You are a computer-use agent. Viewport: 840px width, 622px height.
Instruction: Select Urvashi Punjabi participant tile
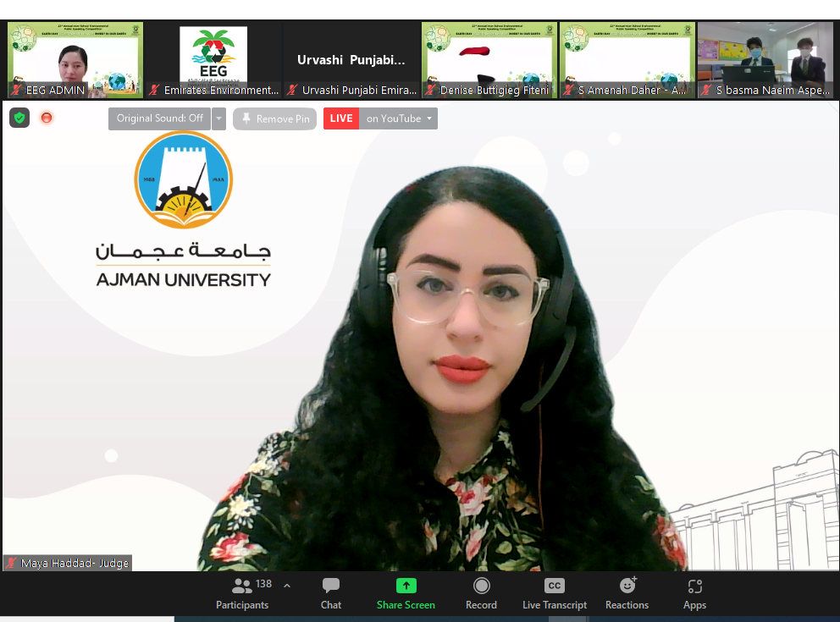(x=351, y=59)
